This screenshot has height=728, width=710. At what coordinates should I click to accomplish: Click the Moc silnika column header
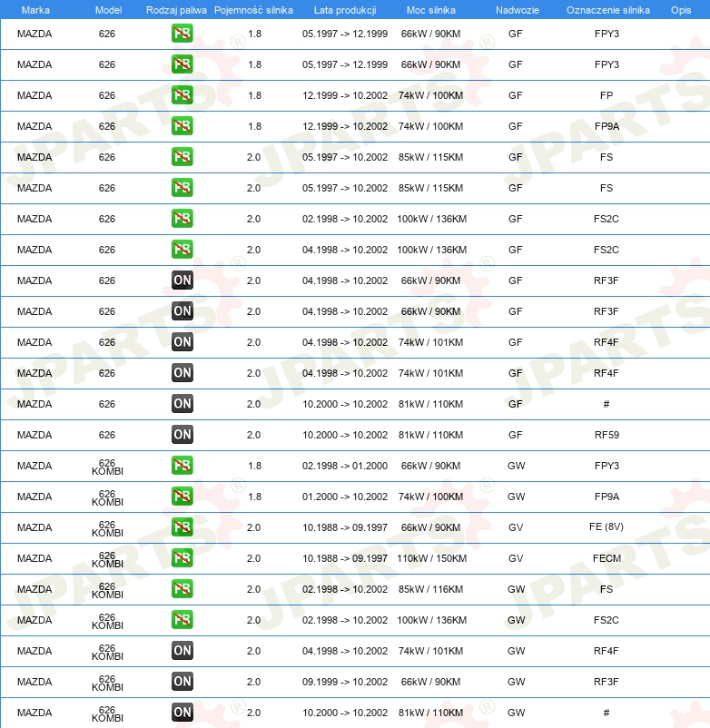[x=431, y=10]
